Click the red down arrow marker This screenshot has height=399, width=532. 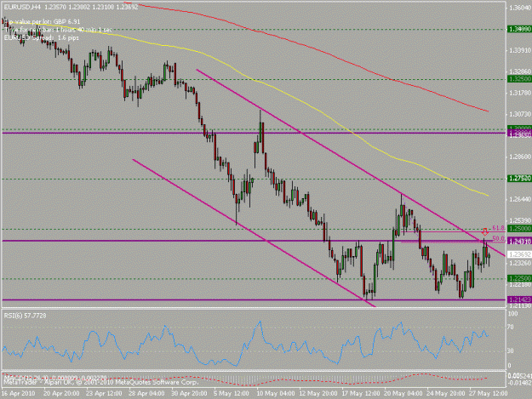[485, 232]
